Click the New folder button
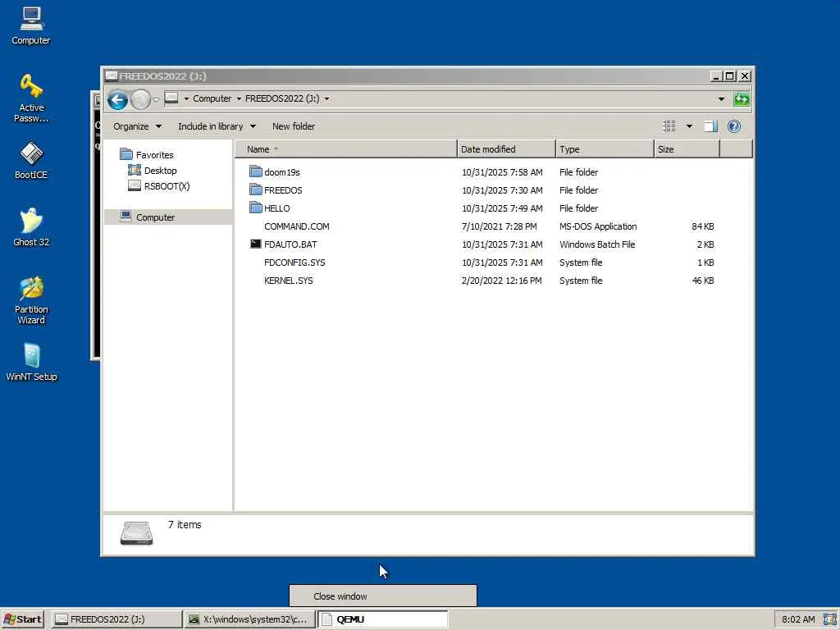Viewport: 840px width, 630px height. point(294,126)
